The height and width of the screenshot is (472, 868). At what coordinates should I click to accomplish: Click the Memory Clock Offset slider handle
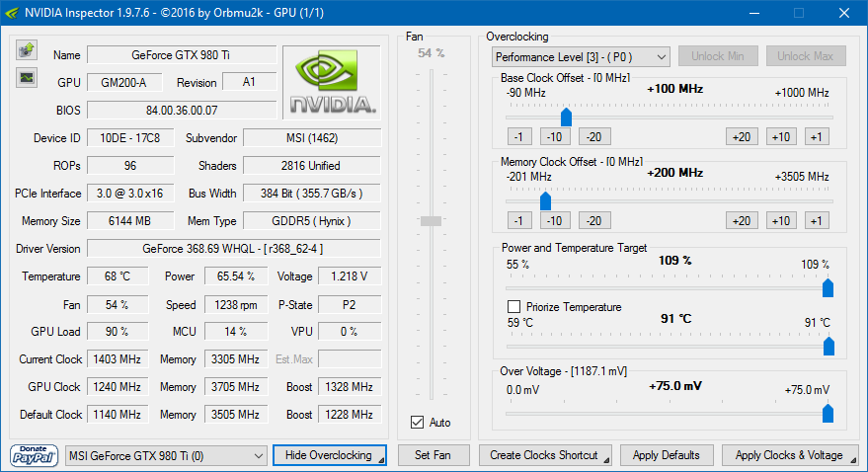545,200
